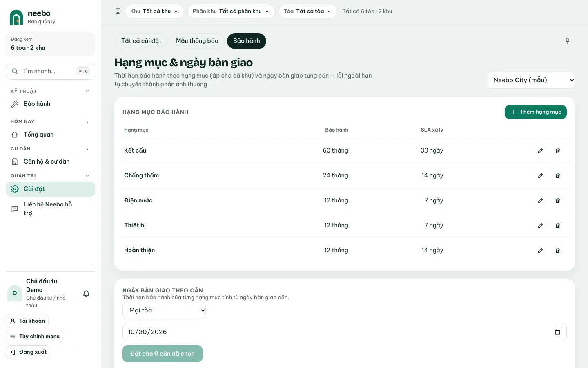The width and height of the screenshot is (588, 368).
Task: Open the Phân khu filter dropdown
Action: click(231, 11)
